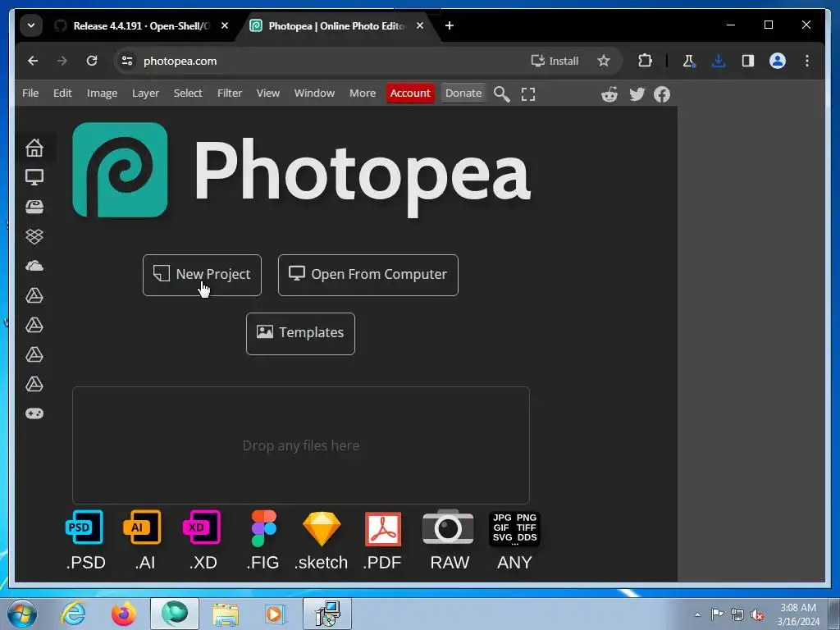840x630 pixels.
Task: Open a new browser tab
Action: (x=450, y=25)
